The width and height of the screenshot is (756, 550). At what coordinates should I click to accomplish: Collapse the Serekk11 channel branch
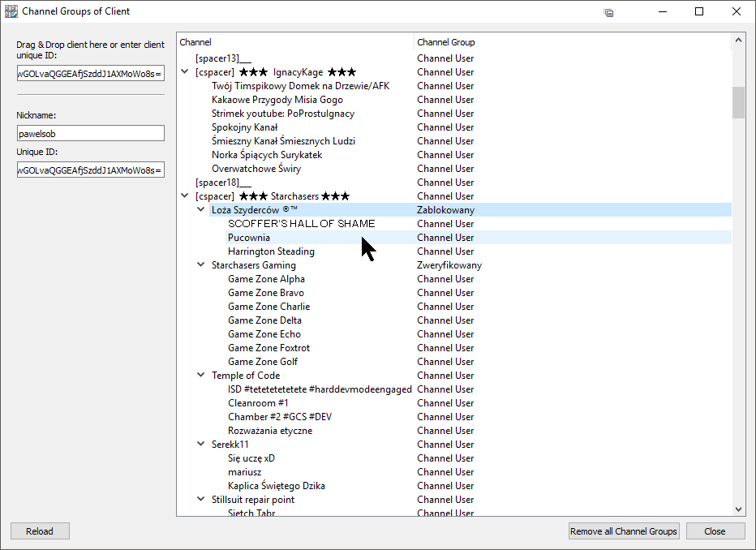pyautogui.click(x=200, y=445)
